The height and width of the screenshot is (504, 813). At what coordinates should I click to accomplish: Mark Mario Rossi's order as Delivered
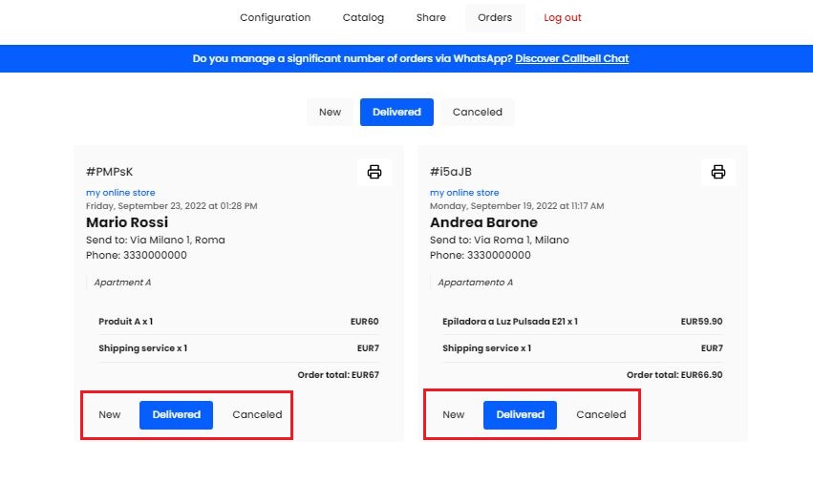click(176, 414)
